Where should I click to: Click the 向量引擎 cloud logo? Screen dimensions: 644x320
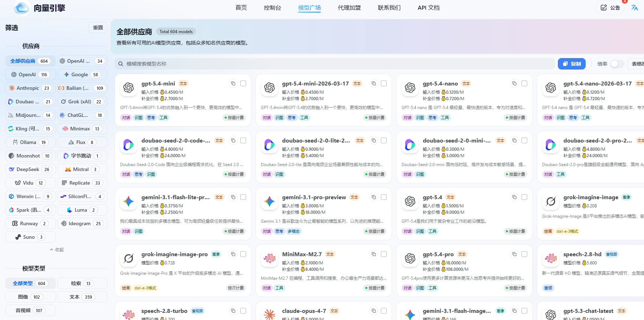(x=22, y=8)
